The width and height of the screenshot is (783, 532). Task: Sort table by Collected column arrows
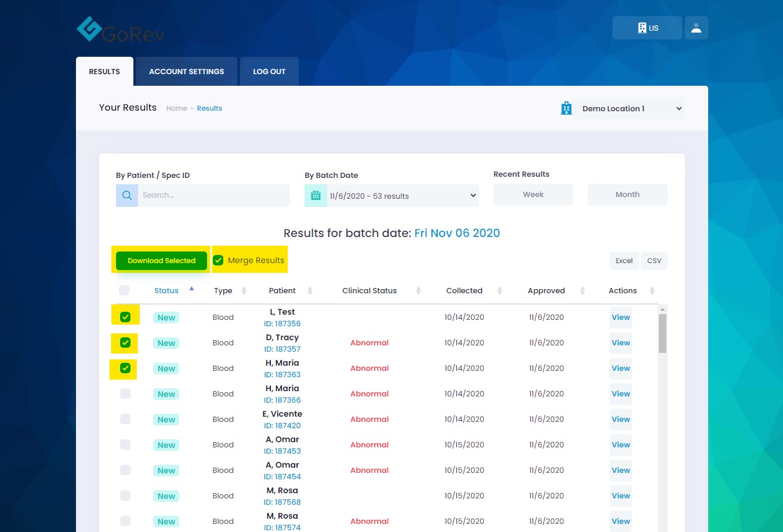click(499, 290)
